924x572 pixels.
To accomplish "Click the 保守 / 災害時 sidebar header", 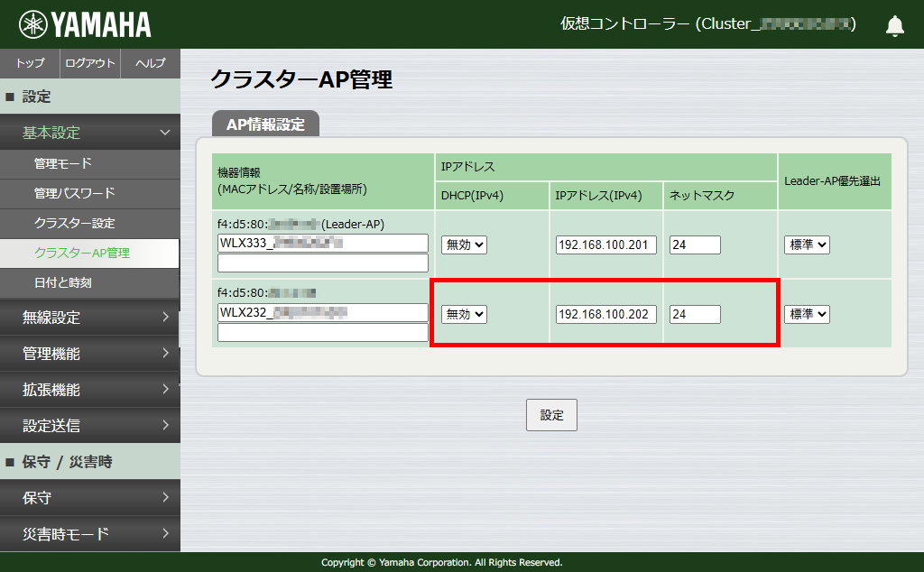I will (x=90, y=462).
